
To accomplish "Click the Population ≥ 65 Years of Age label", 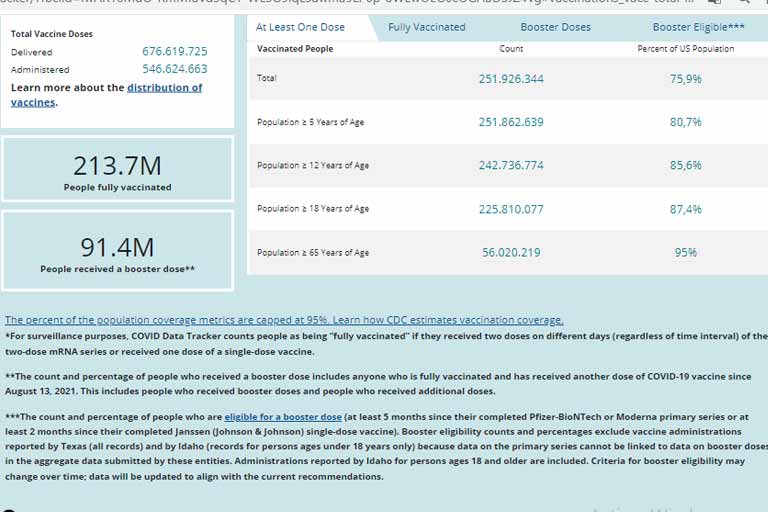I will 313,253.
